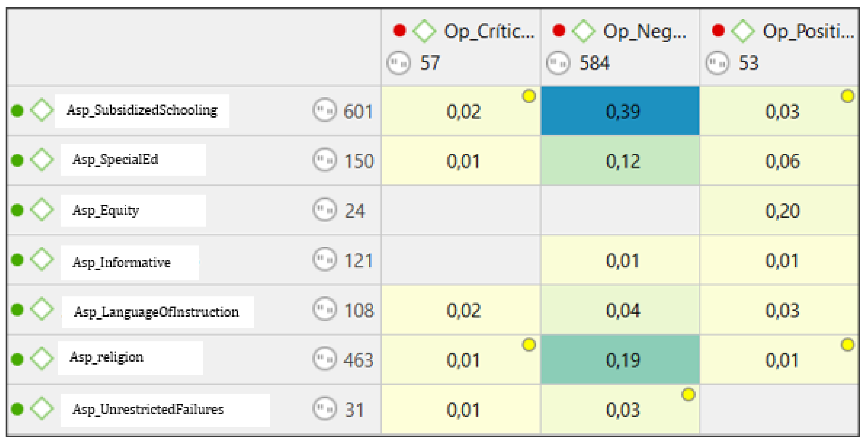Viewport: 868px width, 445px height.
Task: Click the diamond code icon beside Asp_SubsidizedSchooling
Action: point(42,110)
